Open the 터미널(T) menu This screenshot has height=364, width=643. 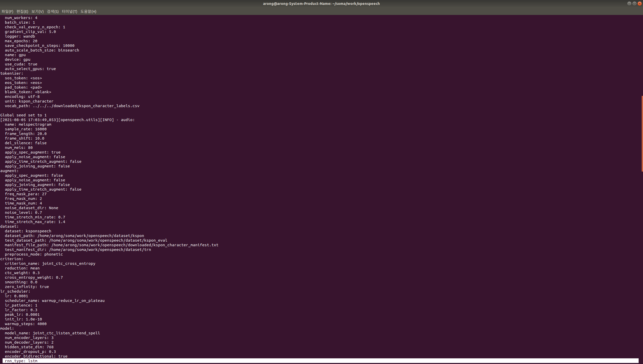pyautogui.click(x=69, y=11)
